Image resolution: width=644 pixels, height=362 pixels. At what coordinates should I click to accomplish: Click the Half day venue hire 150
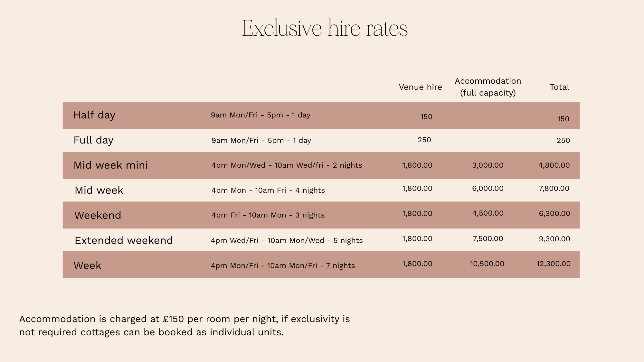(x=426, y=117)
